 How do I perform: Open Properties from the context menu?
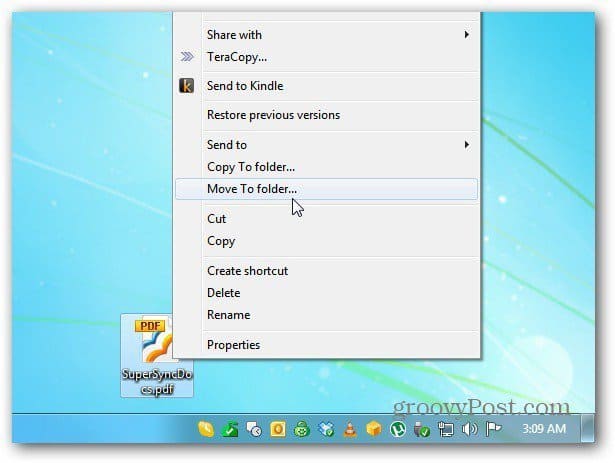click(326, 345)
